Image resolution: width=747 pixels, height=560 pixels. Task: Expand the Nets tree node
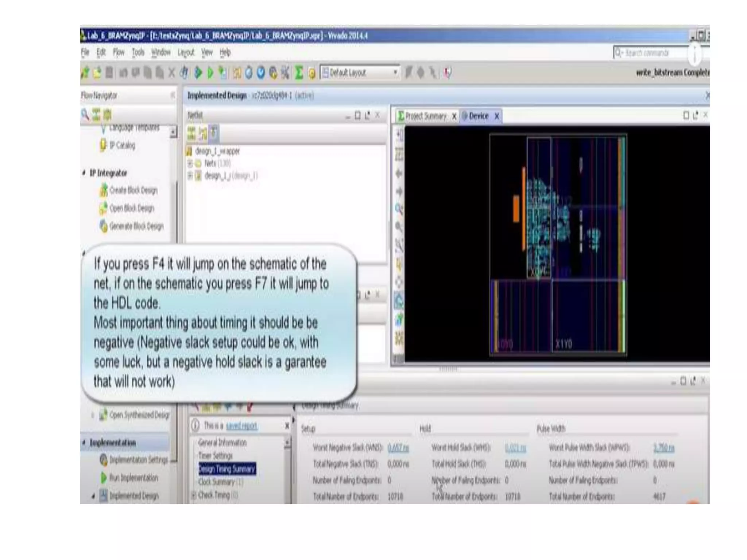tap(190, 163)
